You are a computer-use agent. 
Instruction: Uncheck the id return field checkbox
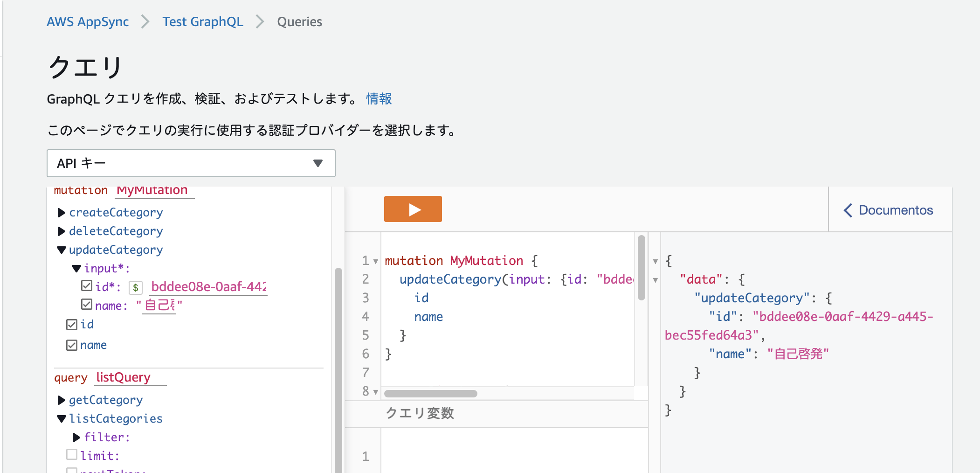point(72,325)
